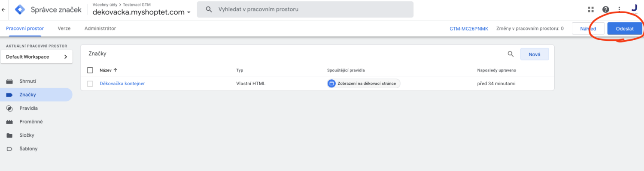
Task: Click the account avatar J icon
Action: [x=634, y=8]
